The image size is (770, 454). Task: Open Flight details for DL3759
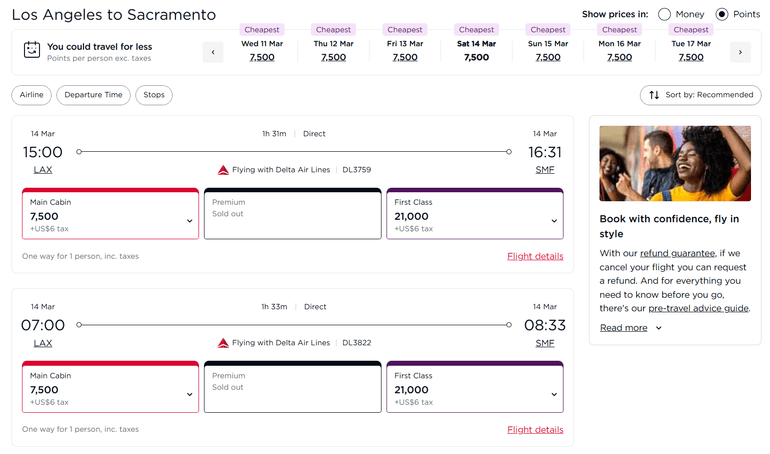[x=535, y=257]
